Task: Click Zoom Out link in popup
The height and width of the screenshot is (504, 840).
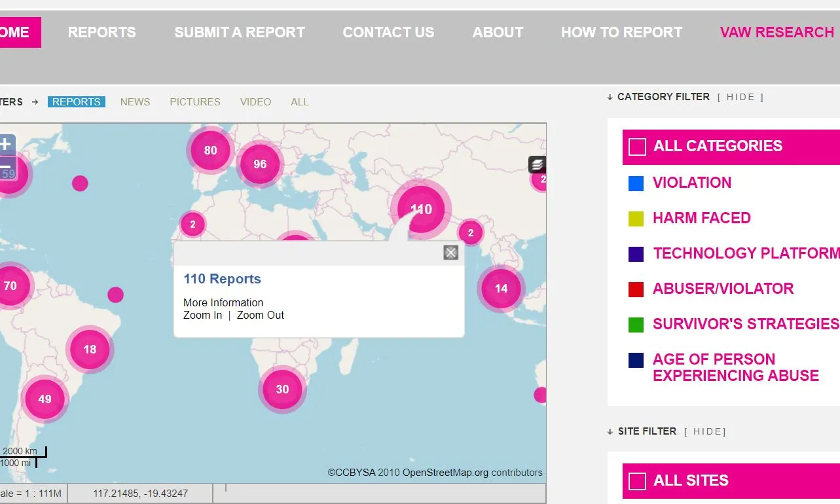Action: (x=261, y=315)
